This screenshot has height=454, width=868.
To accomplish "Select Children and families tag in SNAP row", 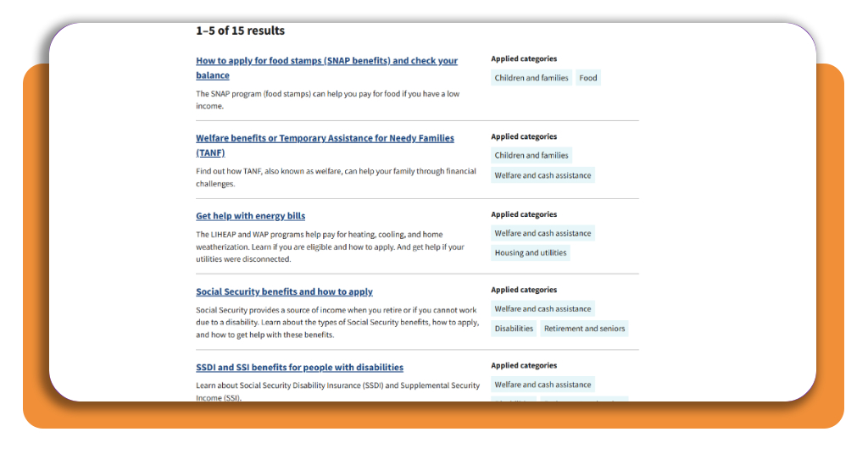I will pos(531,78).
